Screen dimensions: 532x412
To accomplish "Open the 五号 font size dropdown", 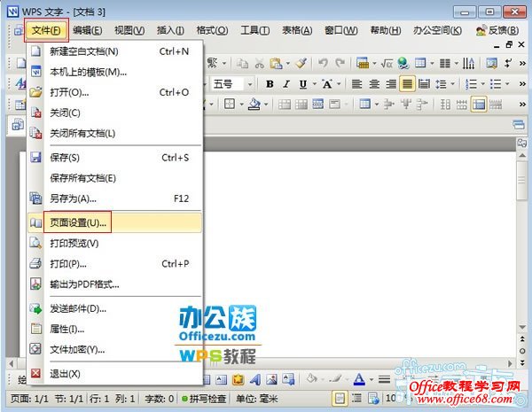I will pos(250,84).
